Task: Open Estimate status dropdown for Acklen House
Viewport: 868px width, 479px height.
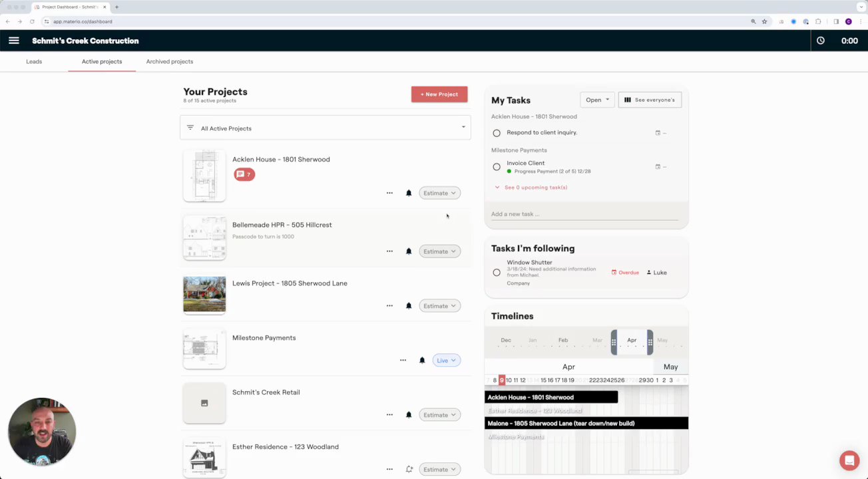Action: tap(440, 193)
